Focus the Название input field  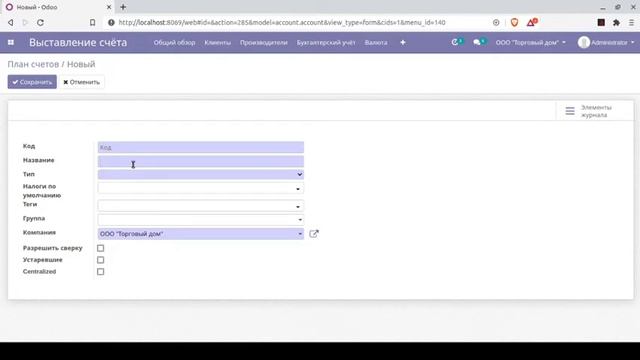coord(201,161)
